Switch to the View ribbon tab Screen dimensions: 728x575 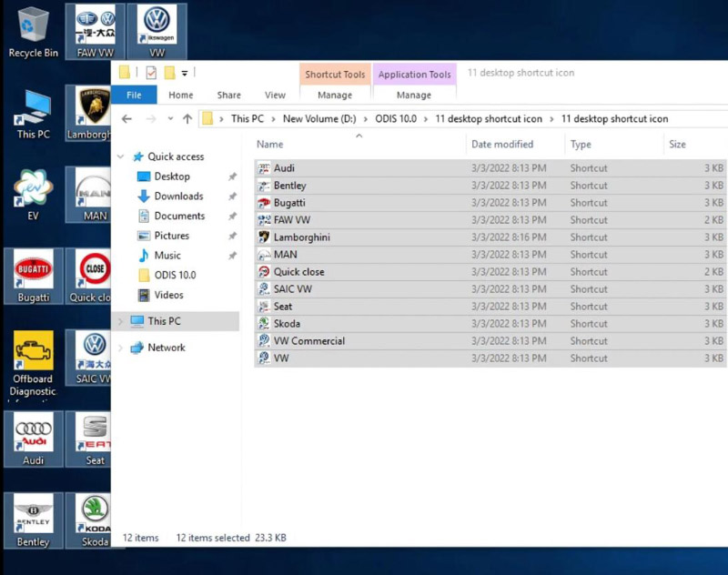click(x=275, y=95)
